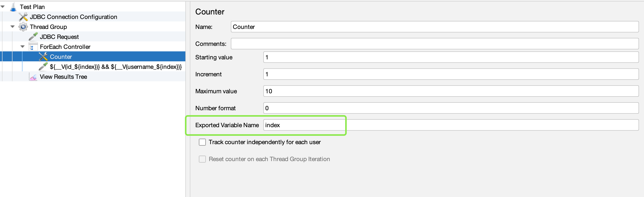
Task: Click the JDBC Connection Configuration tools icon
Action: click(23, 17)
